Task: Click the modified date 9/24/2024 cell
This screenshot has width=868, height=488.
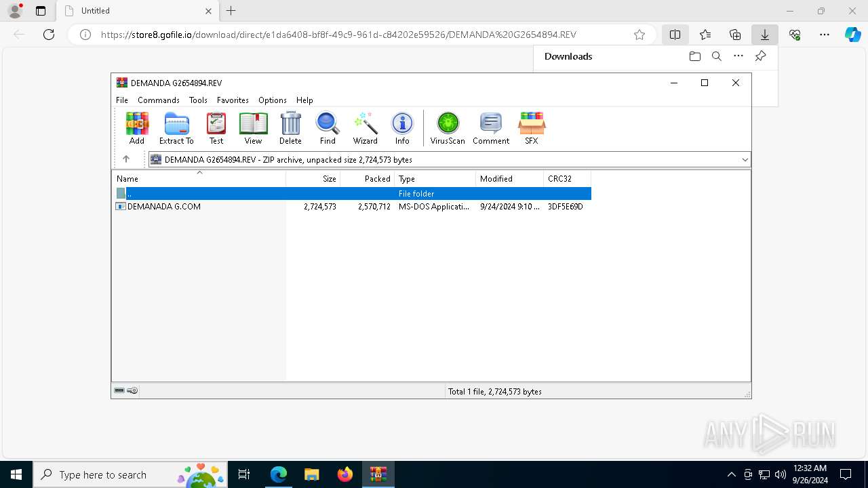Action: pos(510,207)
